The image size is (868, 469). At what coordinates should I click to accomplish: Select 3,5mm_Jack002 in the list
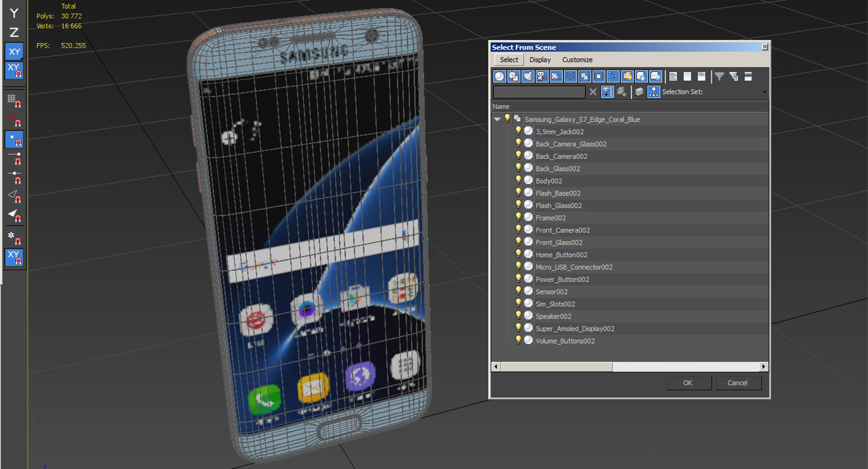click(560, 132)
